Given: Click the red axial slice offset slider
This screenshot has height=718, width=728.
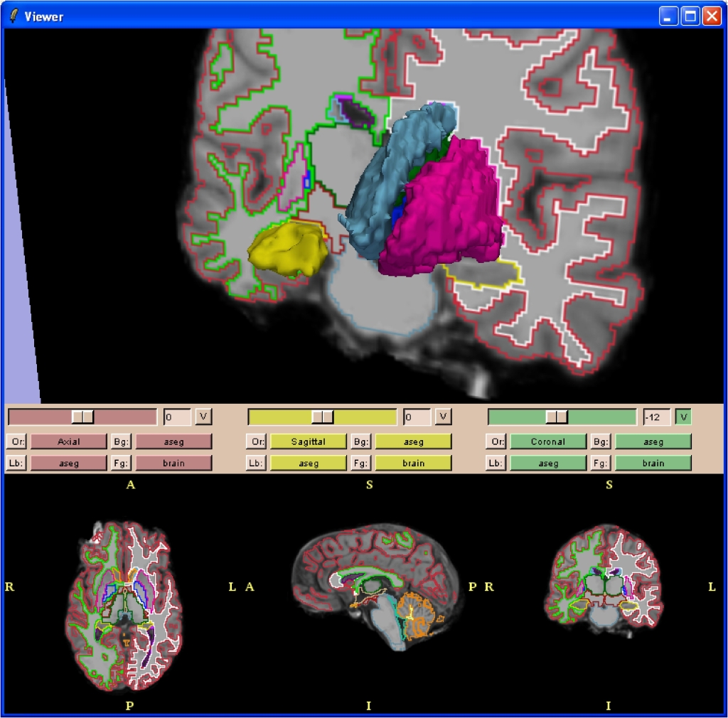Looking at the screenshot, I should point(82,417).
